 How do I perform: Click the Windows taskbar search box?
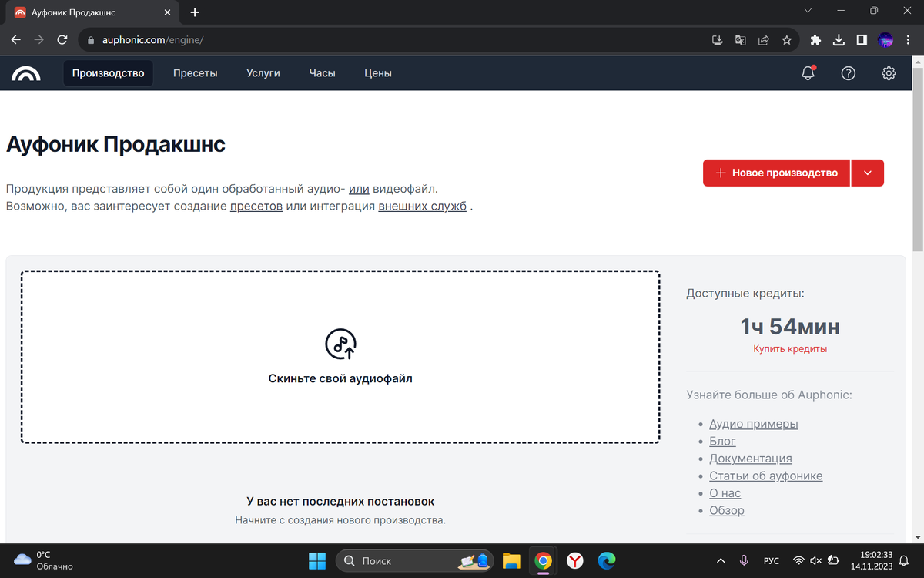[415, 561]
